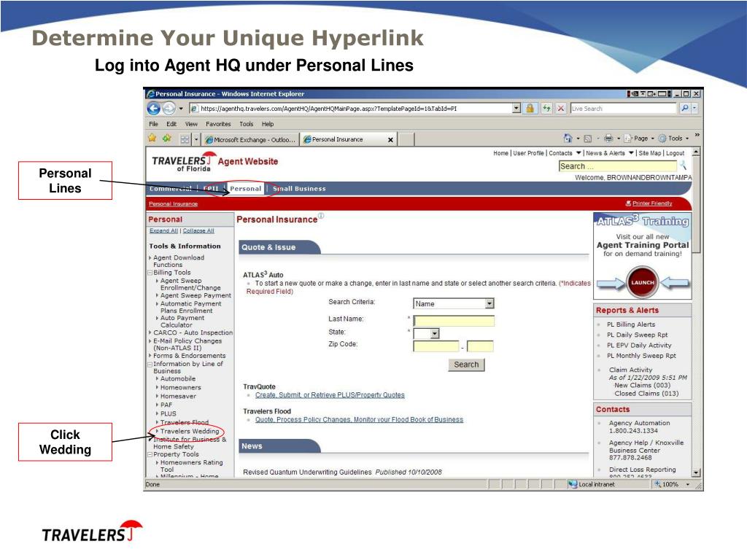Viewport: 747px width, 560px height.
Task: Click the RSS feeds icon
Action: pyautogui.click(x=588, y=139)
